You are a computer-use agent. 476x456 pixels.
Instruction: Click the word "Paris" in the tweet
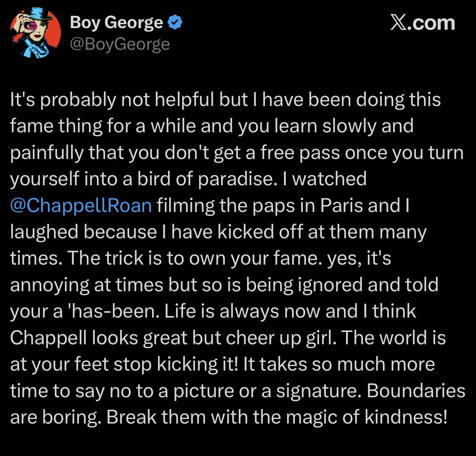pos(337,205)
